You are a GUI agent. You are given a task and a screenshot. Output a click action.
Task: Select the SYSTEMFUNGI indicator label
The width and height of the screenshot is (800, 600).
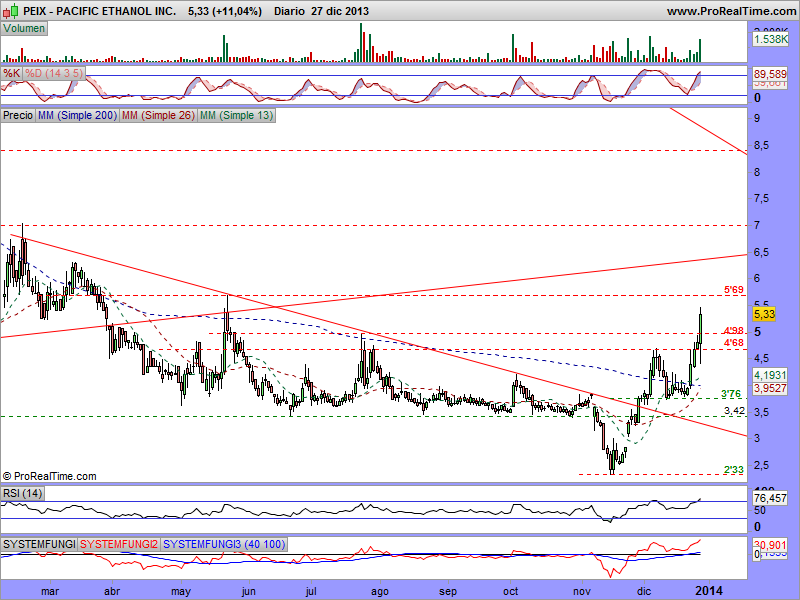tap(39, 544)
